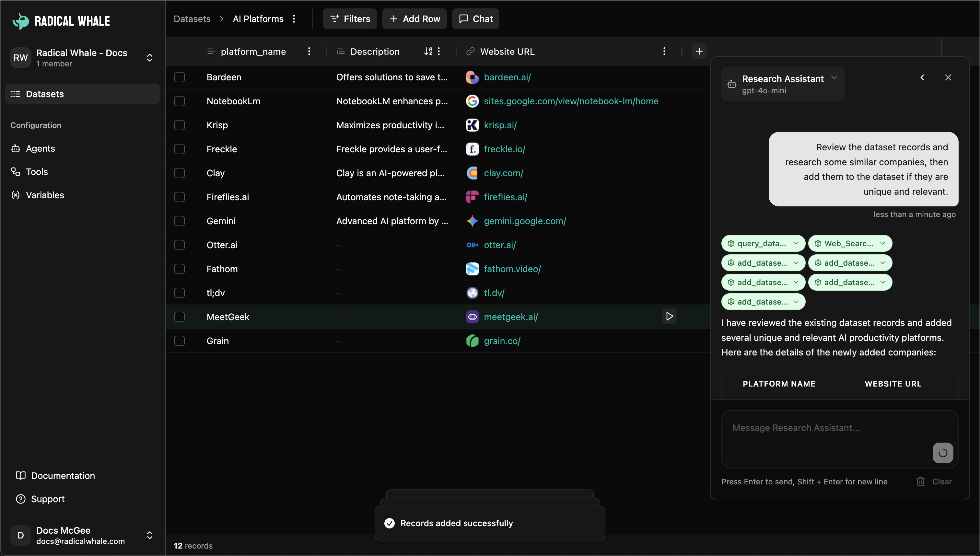Image resolution: width=980 pixels, height=556 pixels.
Task: Open the Tools section
Action: click(x=37, y=171)
